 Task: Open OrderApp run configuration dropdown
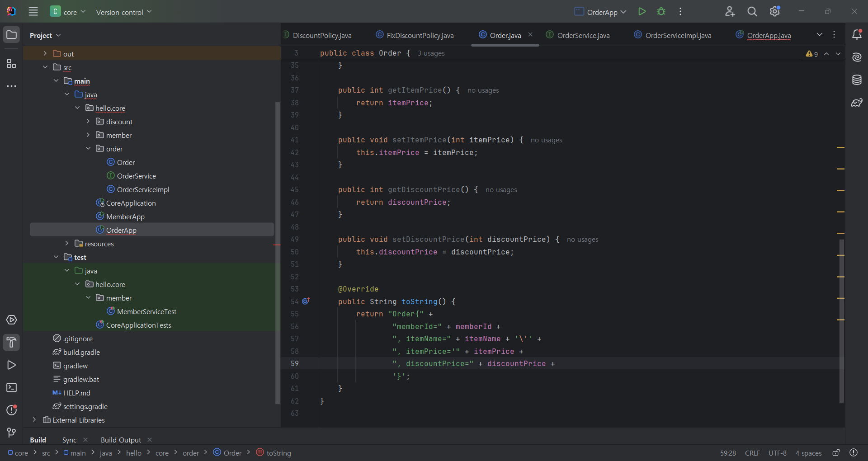point(600,12)
